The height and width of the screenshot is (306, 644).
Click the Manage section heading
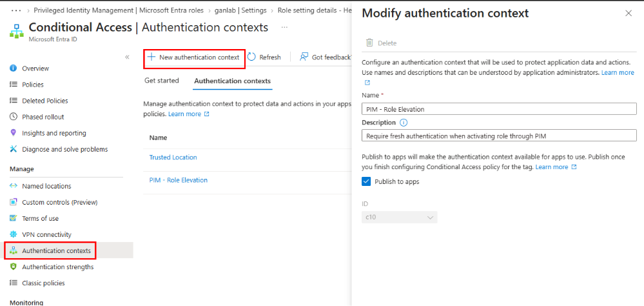pyautogui.click(x=21, y=169)
